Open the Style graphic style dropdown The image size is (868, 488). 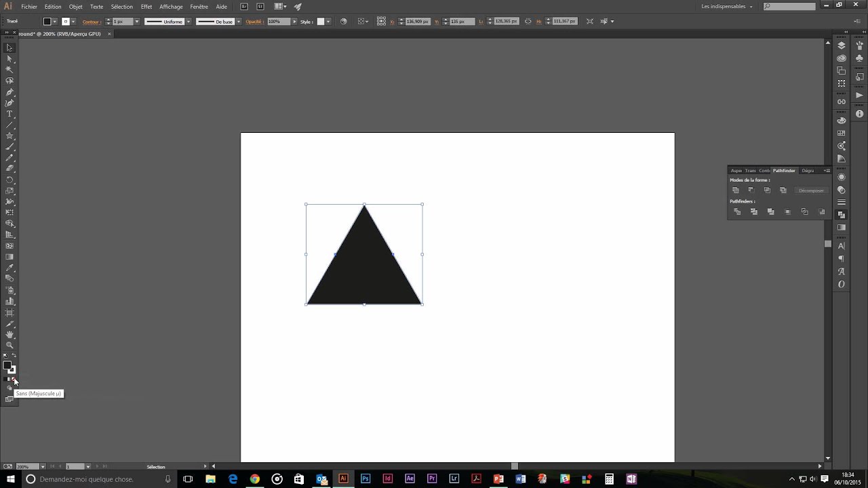(328, 22)
